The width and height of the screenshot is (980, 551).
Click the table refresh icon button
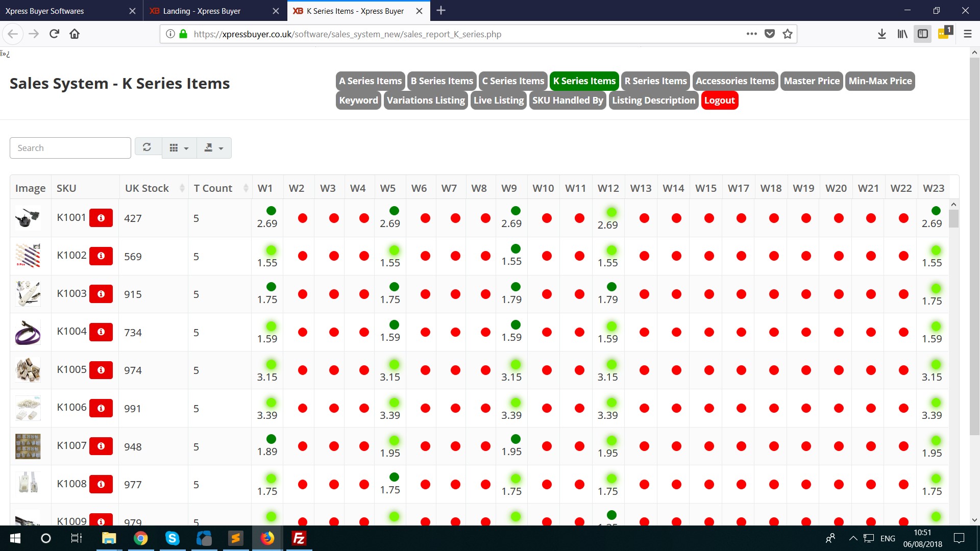pos(147,147)
